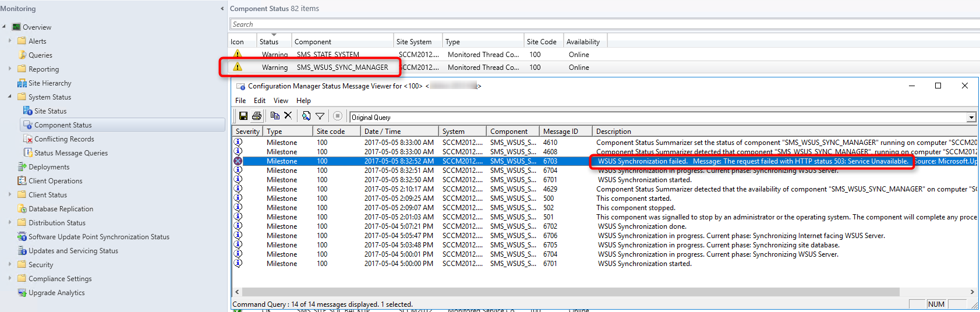This screenshot has height=312, width=980.
Task: Expand the Alerts tree node
Action: click(10, 41)
